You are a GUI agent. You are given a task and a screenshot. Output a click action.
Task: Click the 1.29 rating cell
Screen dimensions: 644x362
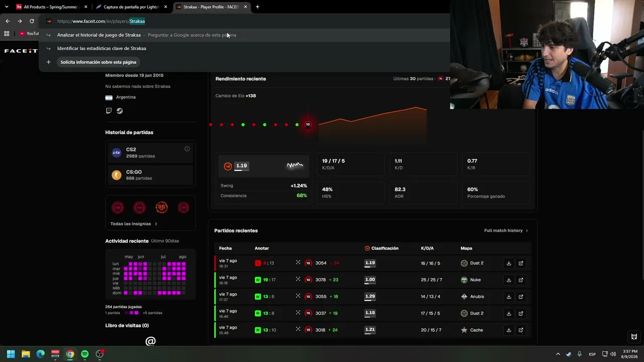click(x=370, y=297)
